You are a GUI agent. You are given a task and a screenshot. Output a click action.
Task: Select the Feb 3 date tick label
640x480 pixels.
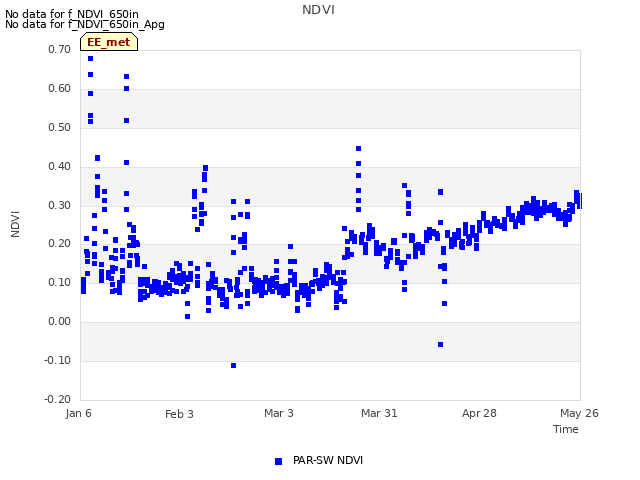pos(179,414)
